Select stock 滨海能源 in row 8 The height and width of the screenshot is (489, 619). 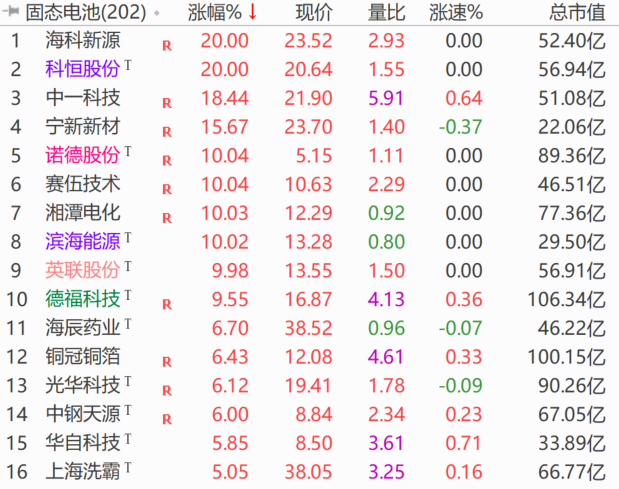83,242
